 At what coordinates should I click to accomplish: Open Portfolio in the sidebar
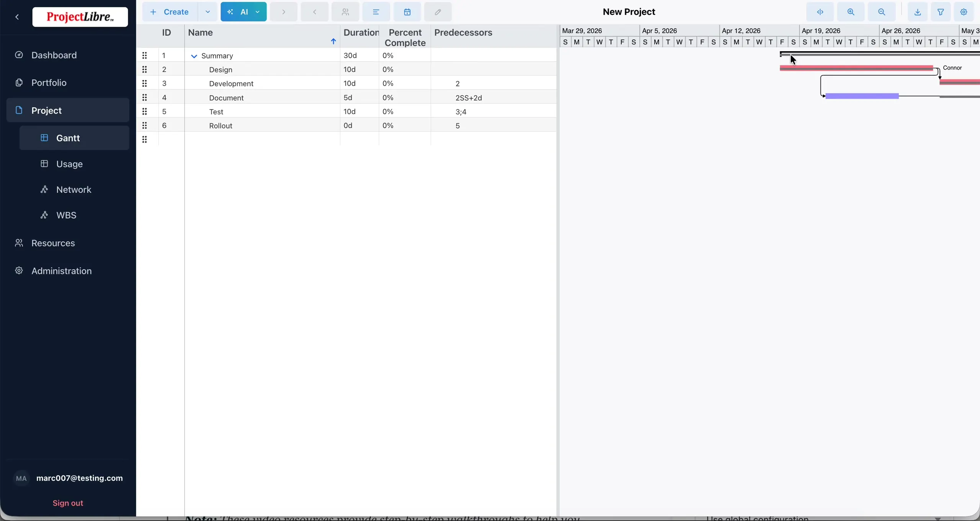coord(68,83)
